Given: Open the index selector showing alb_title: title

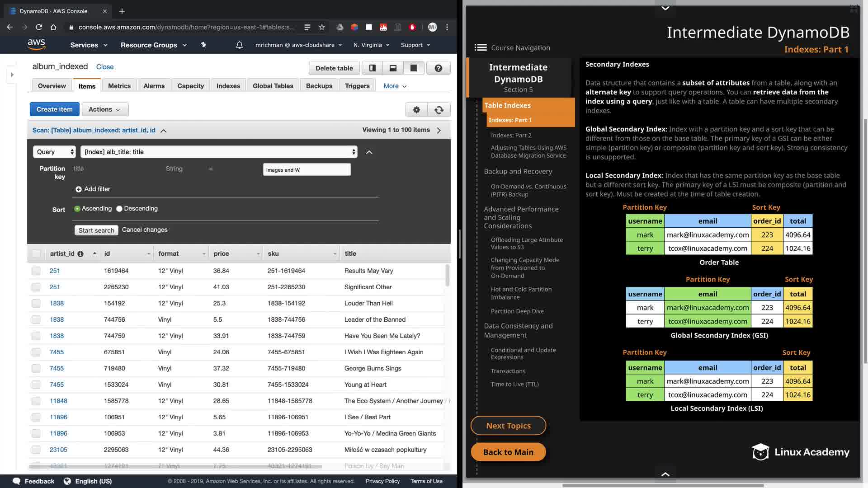Looking at the screenshot, I should point(219,152).
